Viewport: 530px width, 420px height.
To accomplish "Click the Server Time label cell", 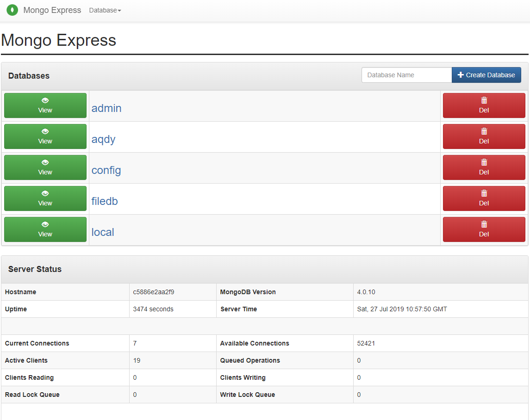I will (x=285, y=309).
